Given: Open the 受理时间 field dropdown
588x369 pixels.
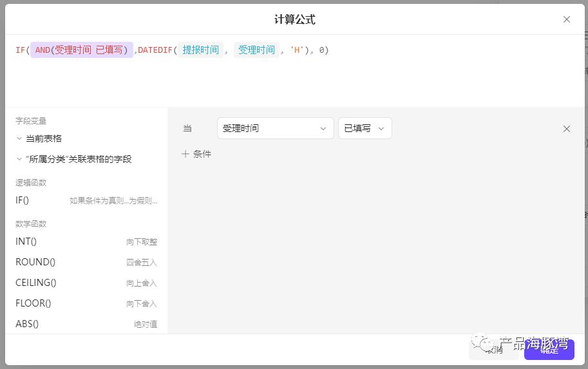Looking at the screenshot, I should click(x=275, y=128).
